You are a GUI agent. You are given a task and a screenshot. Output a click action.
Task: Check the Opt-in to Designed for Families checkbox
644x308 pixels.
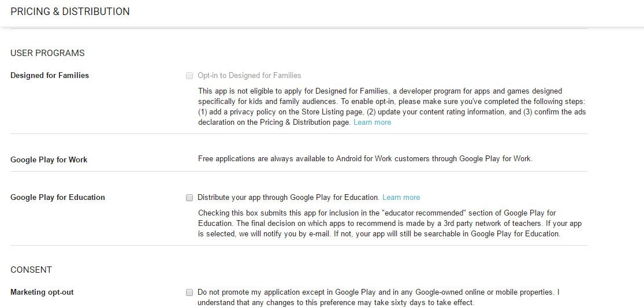click(189, 76)
